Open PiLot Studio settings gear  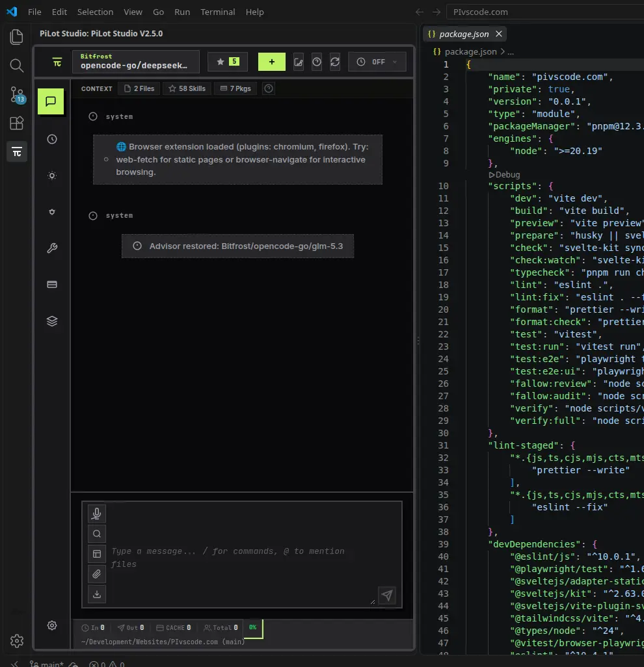tap(52, 625)
